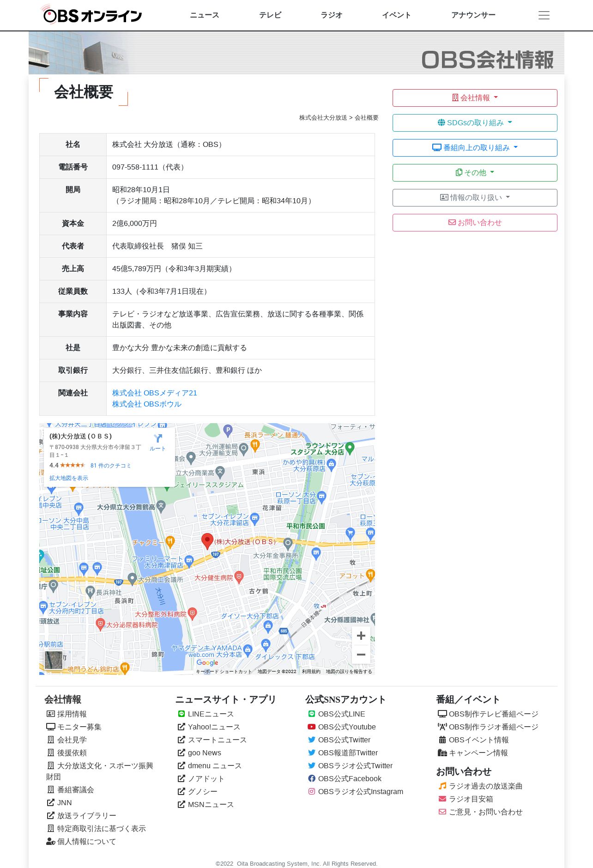Click the Twitter icon beside OBS公式Twitter

312,740
